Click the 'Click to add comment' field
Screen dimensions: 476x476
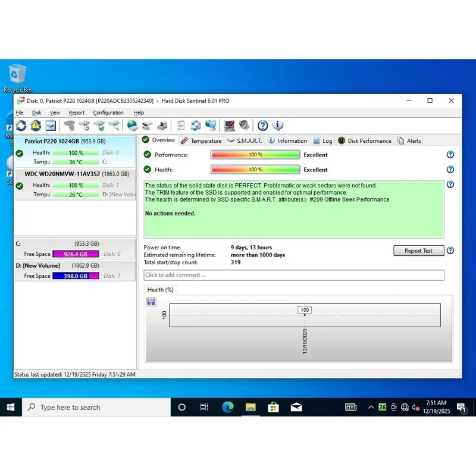click(x=294, y=275)
